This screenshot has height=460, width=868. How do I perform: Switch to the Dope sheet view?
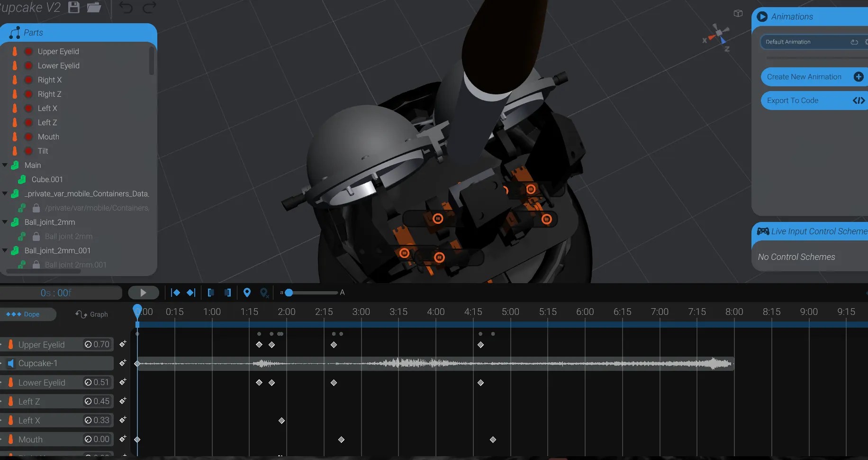(x=27, y=314)
